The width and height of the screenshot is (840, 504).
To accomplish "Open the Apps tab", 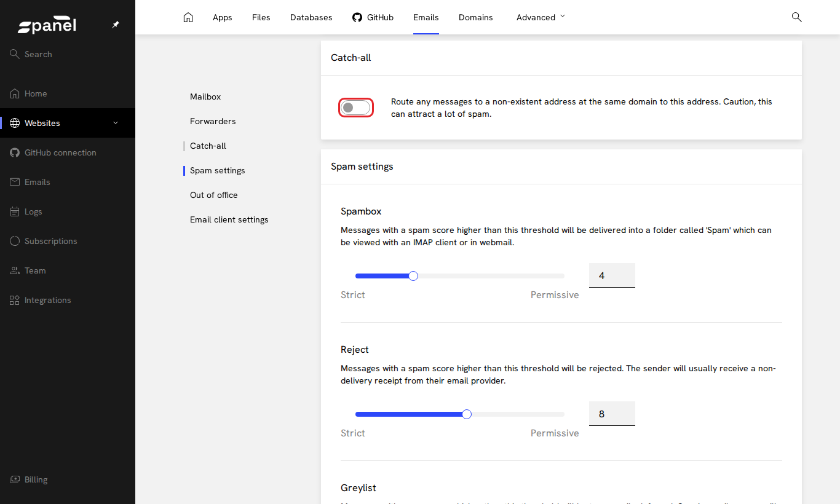I will (x=223, y=17).
